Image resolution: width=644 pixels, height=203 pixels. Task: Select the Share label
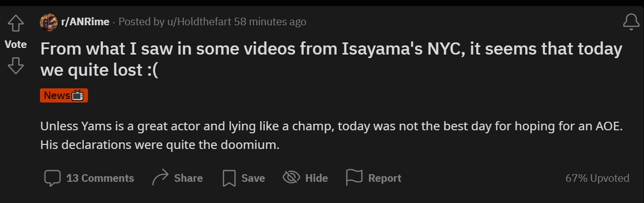(189, 178)
